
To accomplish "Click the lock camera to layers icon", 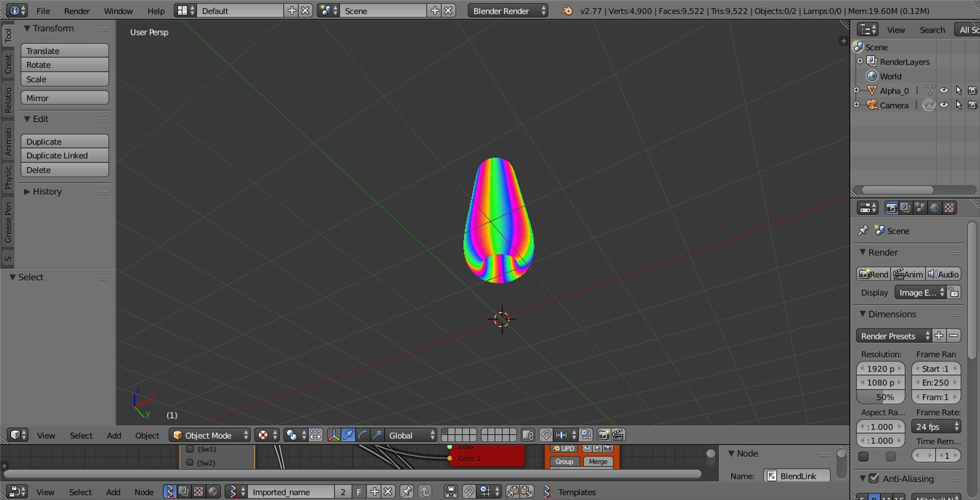I will (528, 435).
